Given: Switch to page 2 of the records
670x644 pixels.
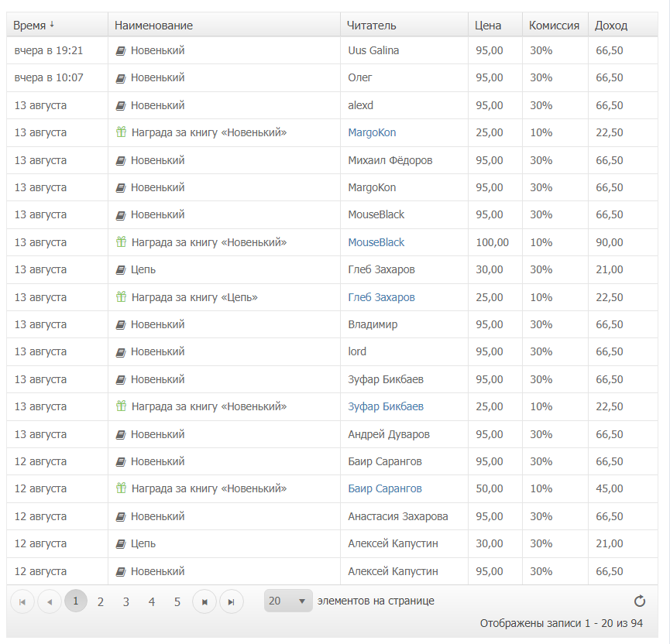Looking at the screenshot, I should coord(101,601).
